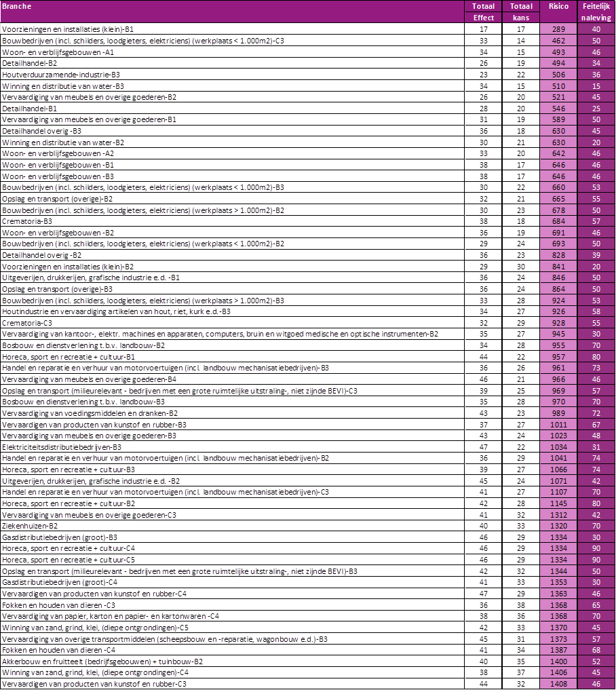The height and width of the screenshot is (690, 616).
Task: Select row Winning en distributie van water-B3
Action: point(307,85)
